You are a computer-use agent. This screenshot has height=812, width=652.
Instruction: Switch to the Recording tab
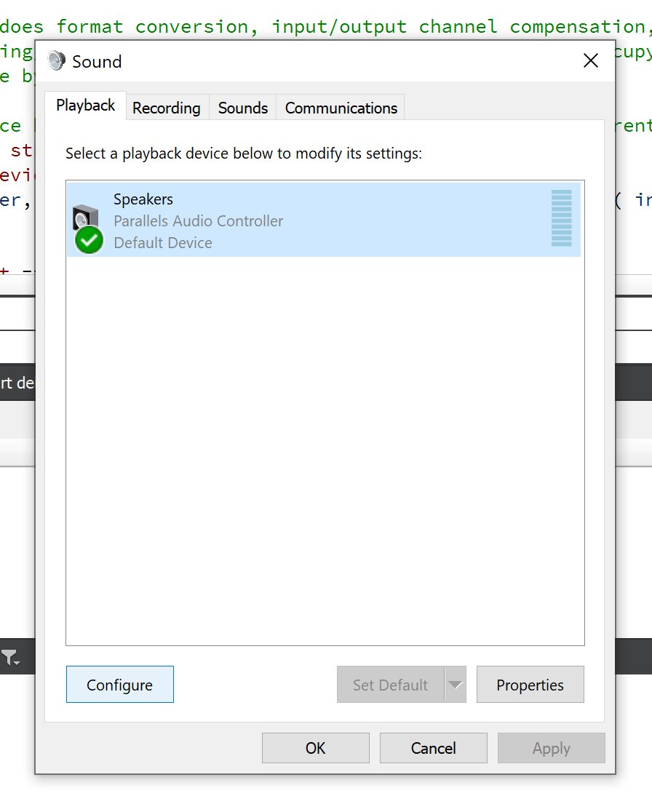[166, 108]
